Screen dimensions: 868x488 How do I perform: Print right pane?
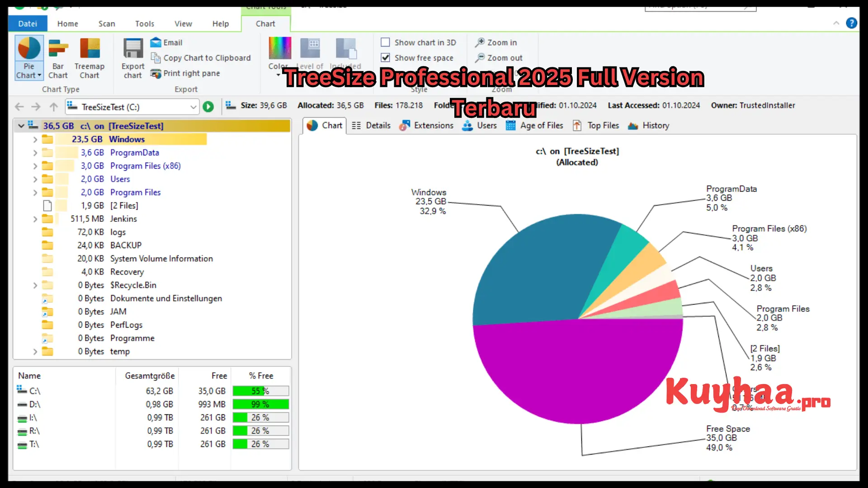[185, 73]
